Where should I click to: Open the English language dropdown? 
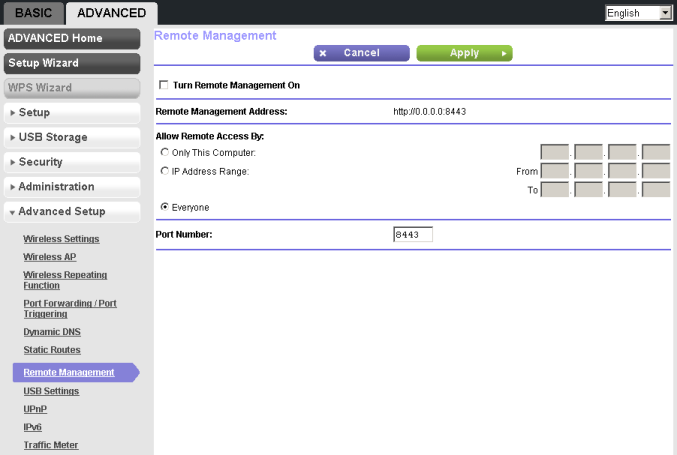639,13
